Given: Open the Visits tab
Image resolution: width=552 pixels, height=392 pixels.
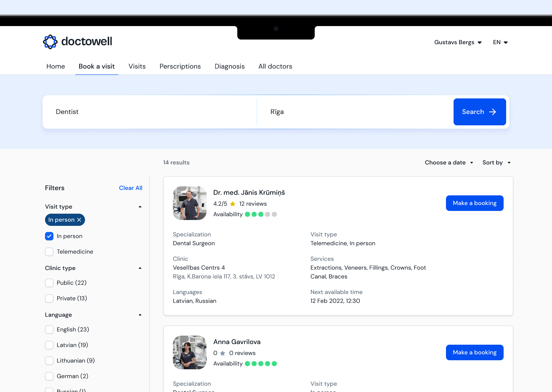Looking at the screenshot, I should 137,66.
